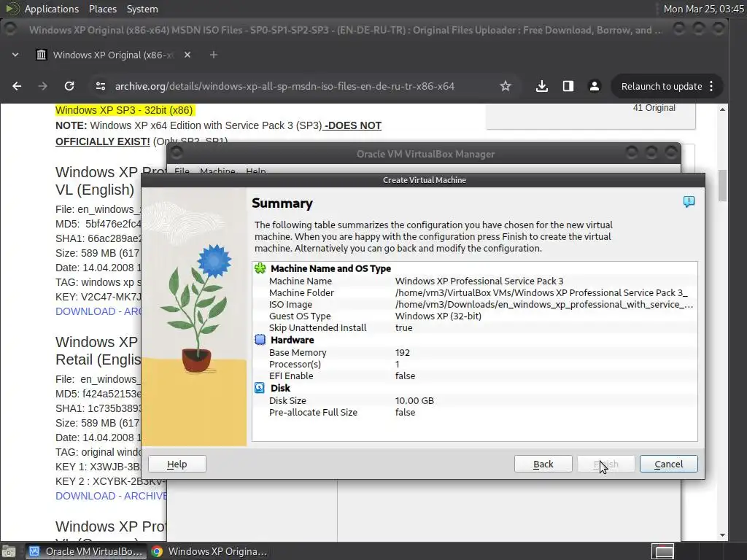Click the highlighted Windows XP SP3 - 32bit heading
Screen dimensions: 747x560
(x=124, y=110)
